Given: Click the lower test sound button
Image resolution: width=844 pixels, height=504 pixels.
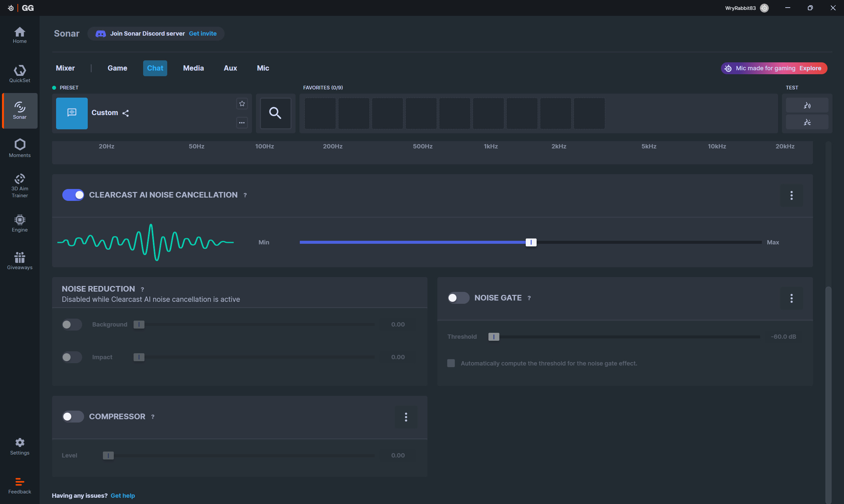Looking at the screenshot, I should [807, 122].
